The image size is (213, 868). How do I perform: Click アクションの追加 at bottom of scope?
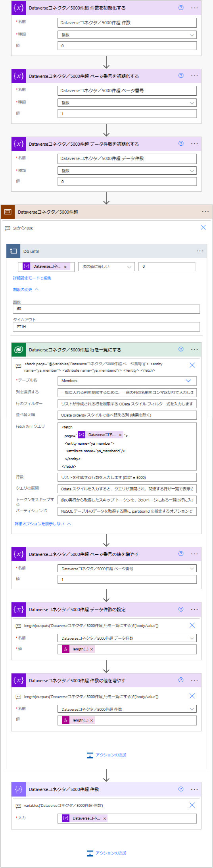click(x=106, y=853)
